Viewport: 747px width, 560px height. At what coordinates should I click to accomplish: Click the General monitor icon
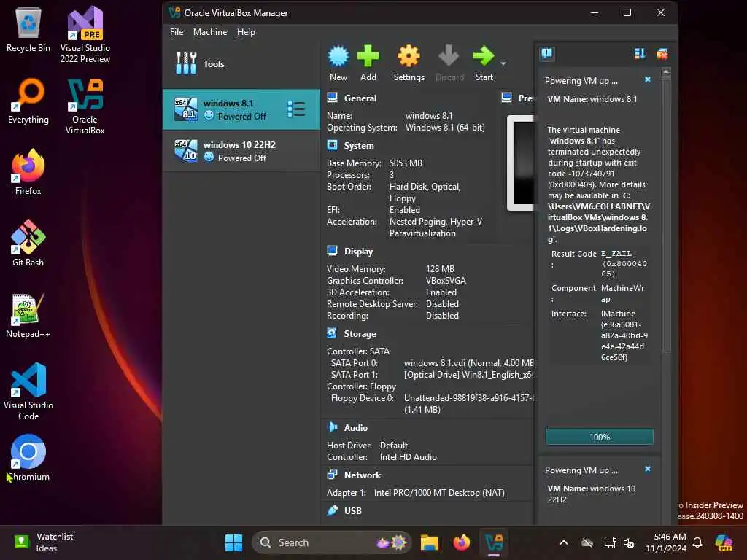coord(332,98)
